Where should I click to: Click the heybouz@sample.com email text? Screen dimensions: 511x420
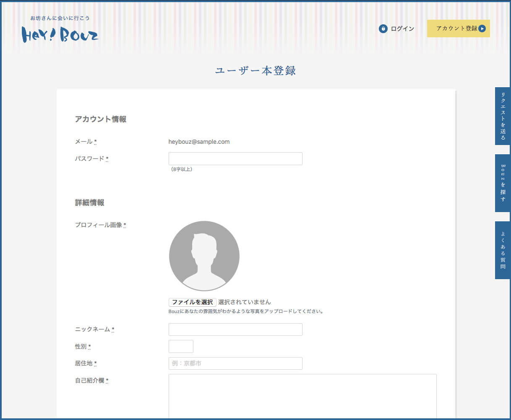[x=199, y=142]
